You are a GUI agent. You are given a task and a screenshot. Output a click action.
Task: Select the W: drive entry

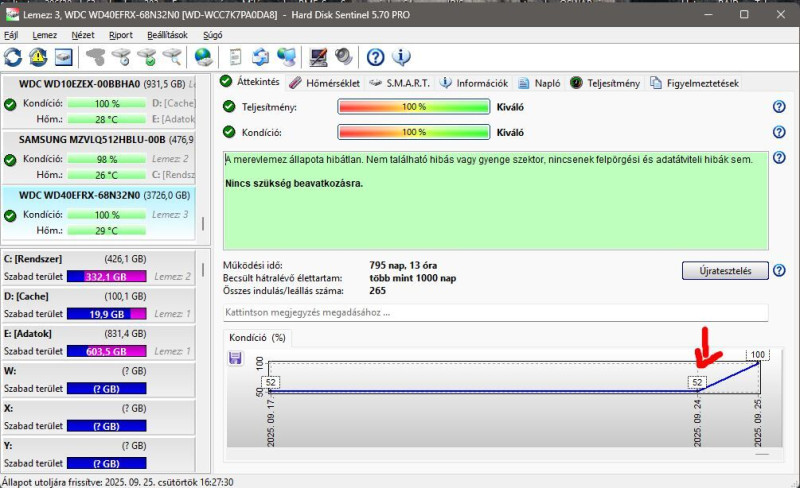point(99,380)
